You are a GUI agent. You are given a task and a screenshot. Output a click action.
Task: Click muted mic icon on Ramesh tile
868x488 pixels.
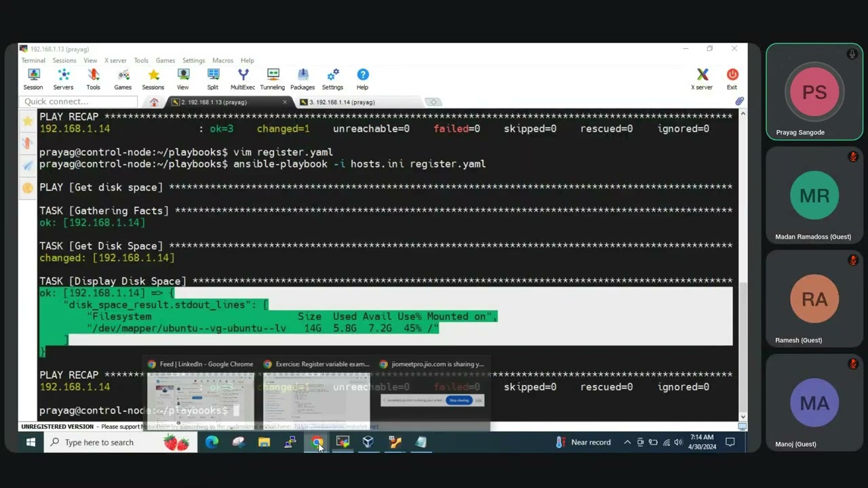(853, 261)
